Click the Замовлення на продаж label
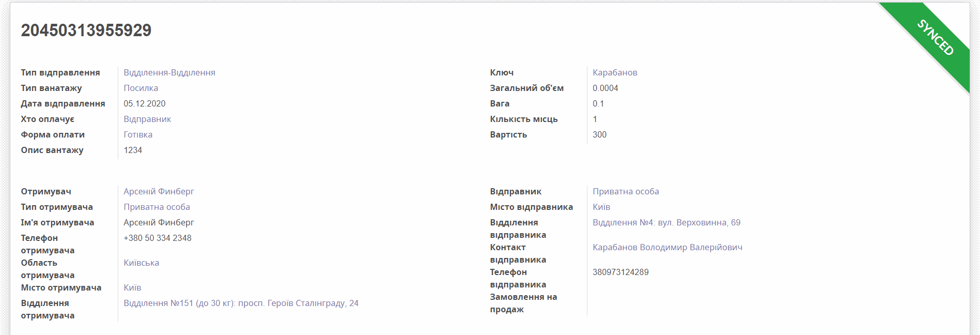Image resolution: width=980 pixels, height=335 pixels. 523,303
